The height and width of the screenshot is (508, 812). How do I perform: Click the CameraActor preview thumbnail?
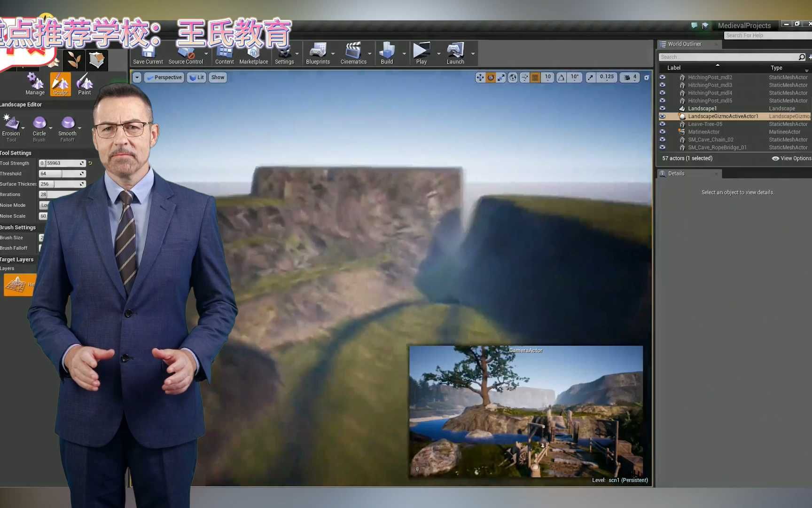[x=526, y=412]
